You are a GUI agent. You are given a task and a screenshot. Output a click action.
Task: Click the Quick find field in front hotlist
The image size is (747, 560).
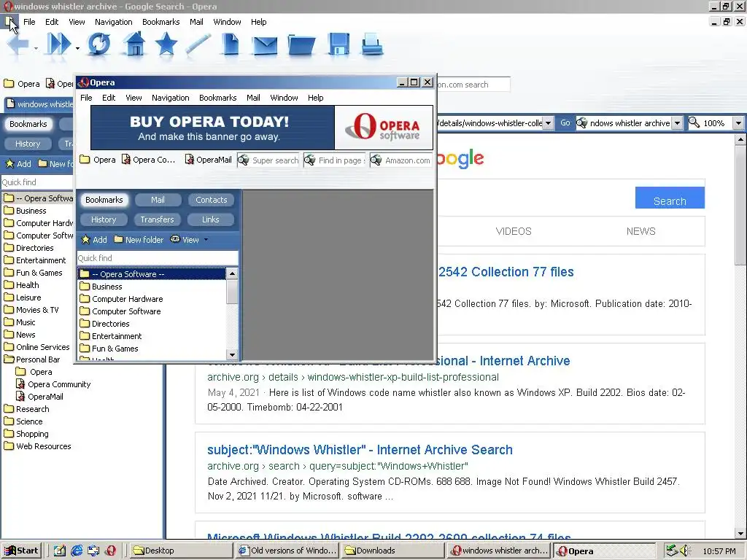pos(158,258)
